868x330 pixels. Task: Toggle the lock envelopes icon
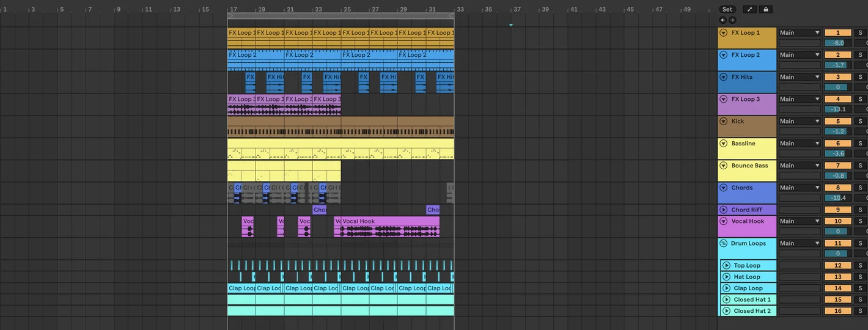pyautogui.click(x=765, y=9)
